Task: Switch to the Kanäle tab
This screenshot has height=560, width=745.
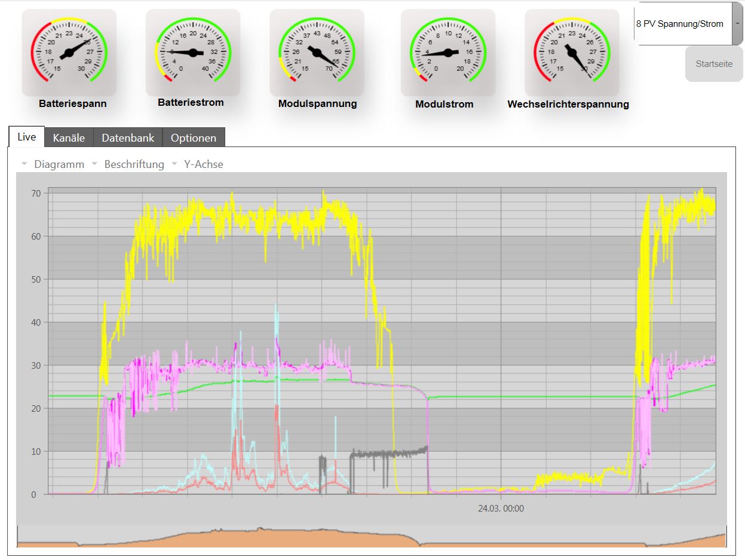Action: pos(69,138)
